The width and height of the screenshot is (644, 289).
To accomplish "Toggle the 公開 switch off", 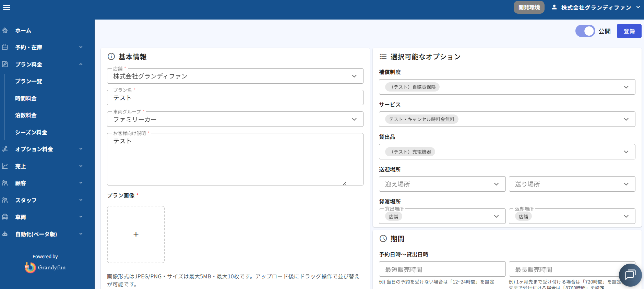I will (x=585, y=31).
